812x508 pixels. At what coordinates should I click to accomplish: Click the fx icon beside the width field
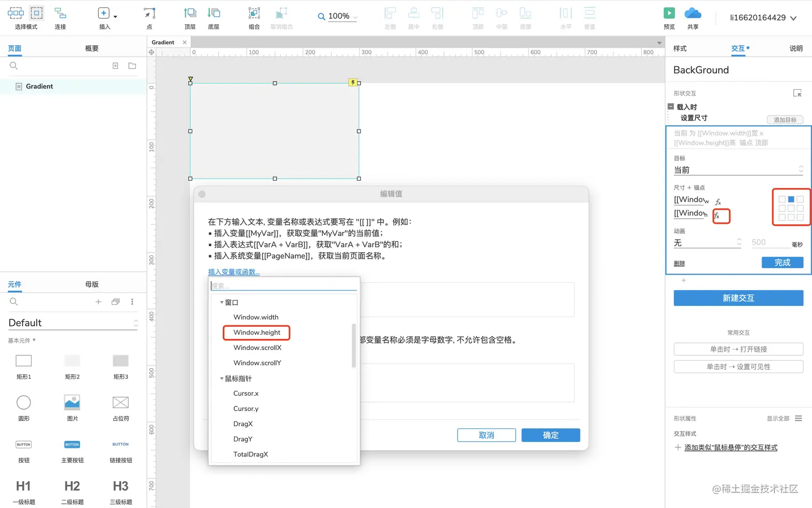(718, 202)
